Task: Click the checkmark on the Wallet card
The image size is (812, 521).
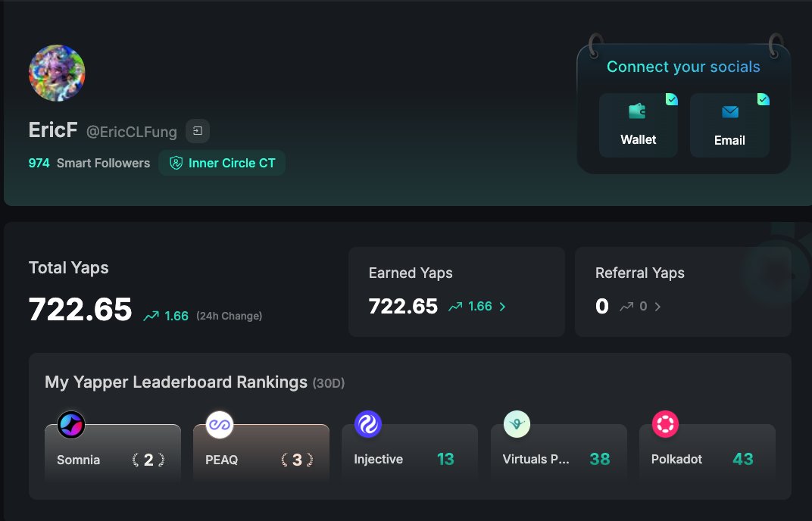Action: [672, 99]
